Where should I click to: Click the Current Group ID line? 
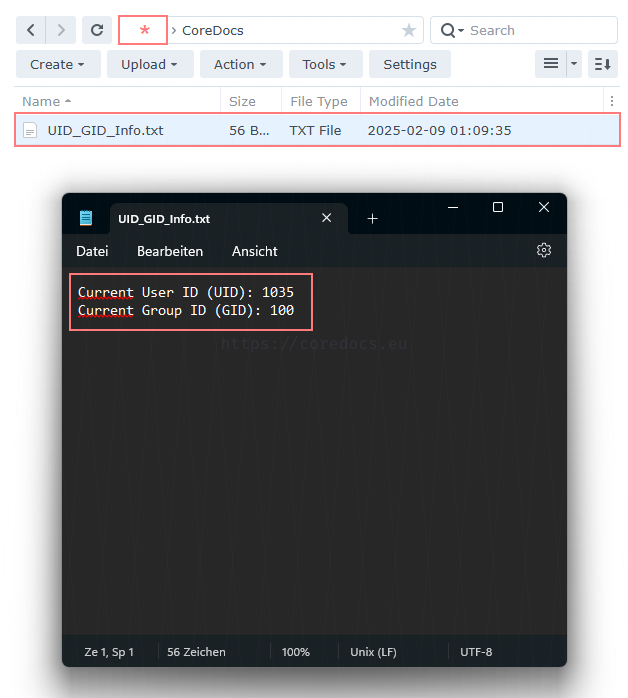[x=186, y=310]
